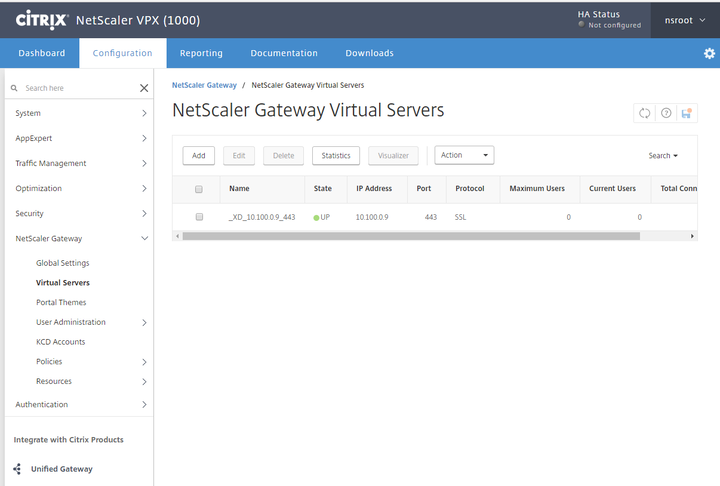Screen dimensions: 720x486
Task: Switch to the Dashboard tab
Action: [x=41, y=53]
